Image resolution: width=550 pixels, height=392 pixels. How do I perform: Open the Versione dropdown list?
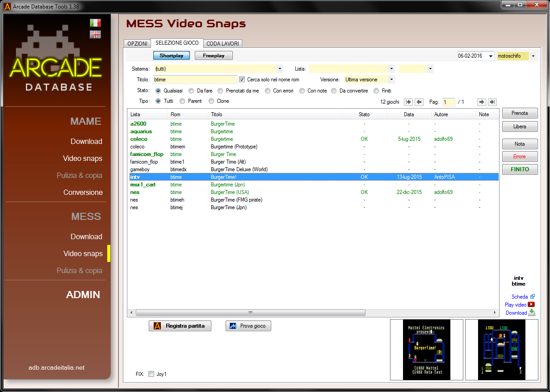[391, 80]
